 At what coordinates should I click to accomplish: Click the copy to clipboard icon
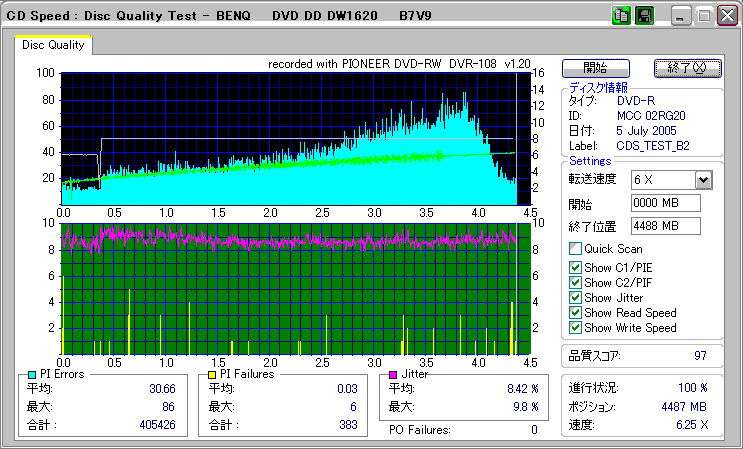tap(621, 16)
